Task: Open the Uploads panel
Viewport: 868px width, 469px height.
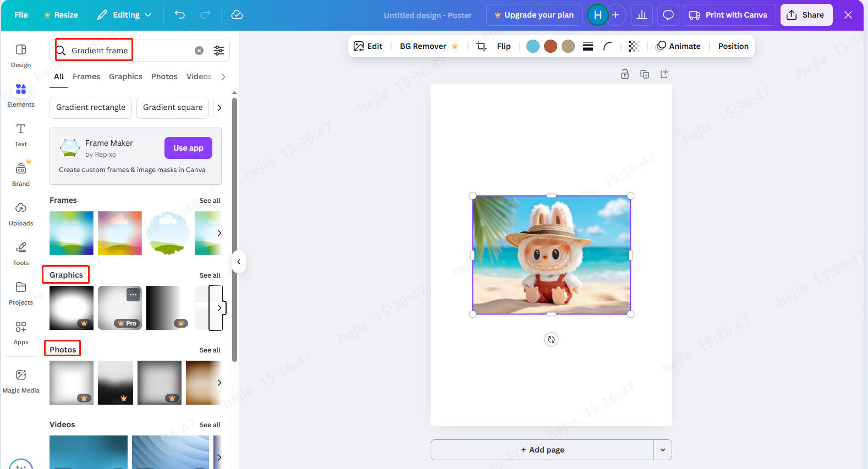Action: click(x=21, y=213)
